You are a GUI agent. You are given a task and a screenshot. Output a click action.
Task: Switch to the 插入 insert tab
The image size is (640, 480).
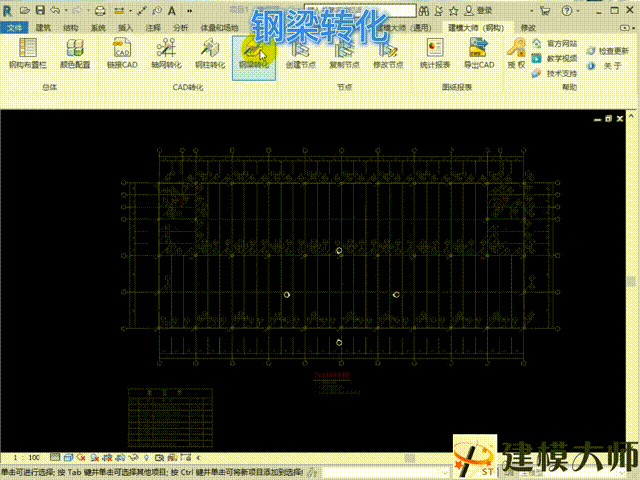pyautogui.click(x=125, y=28)
